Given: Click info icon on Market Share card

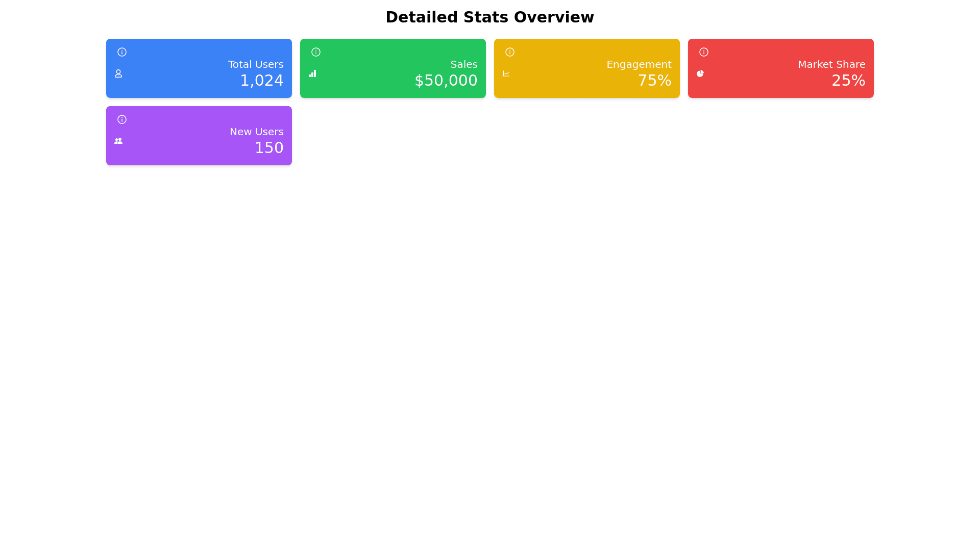Looking at the screenshot, I should click(x=703, y=52).
